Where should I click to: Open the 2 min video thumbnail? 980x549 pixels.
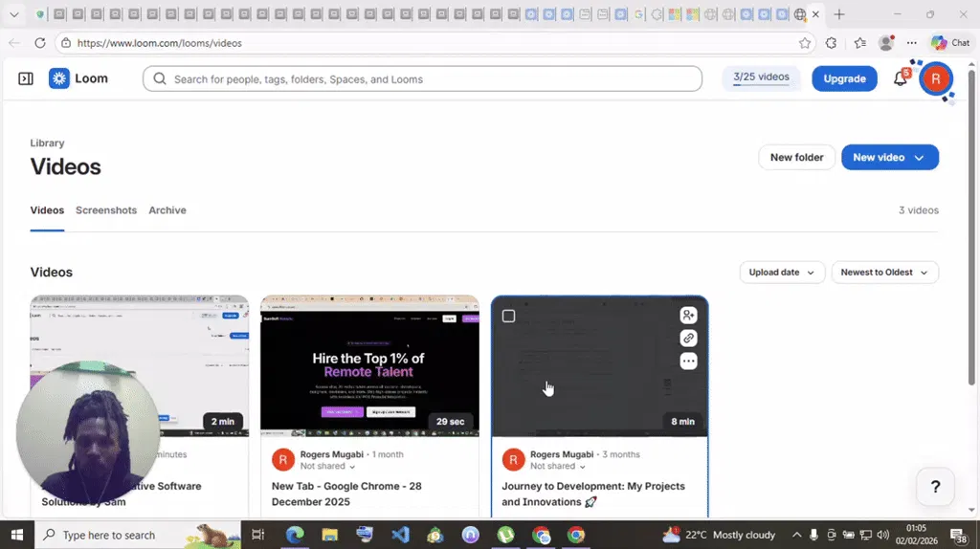pos(140,366)
